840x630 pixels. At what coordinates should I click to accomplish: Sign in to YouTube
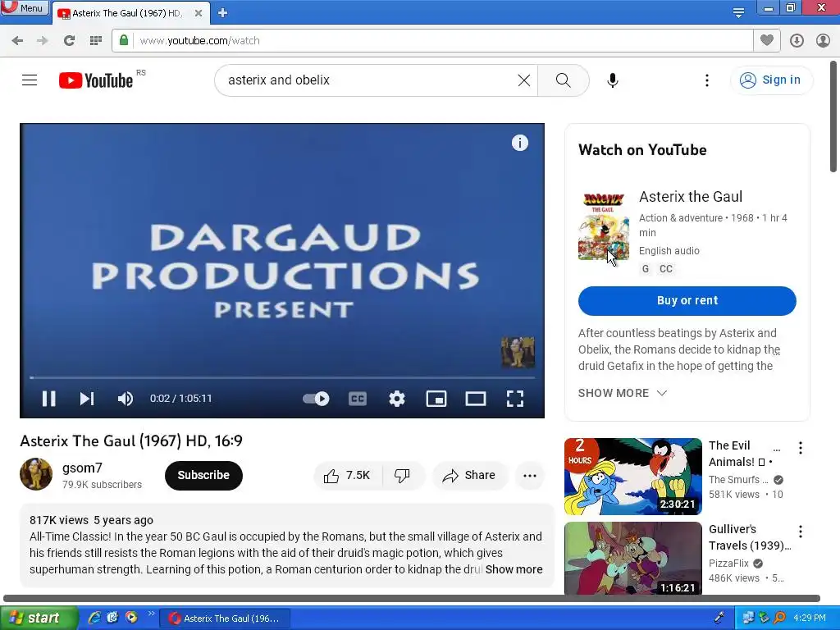[771, 80]
